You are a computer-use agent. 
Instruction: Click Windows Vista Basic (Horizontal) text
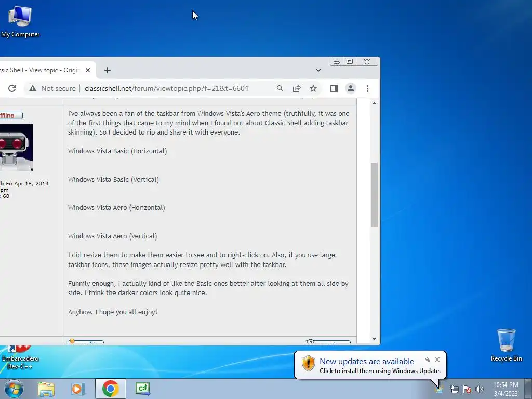(117, 151)
